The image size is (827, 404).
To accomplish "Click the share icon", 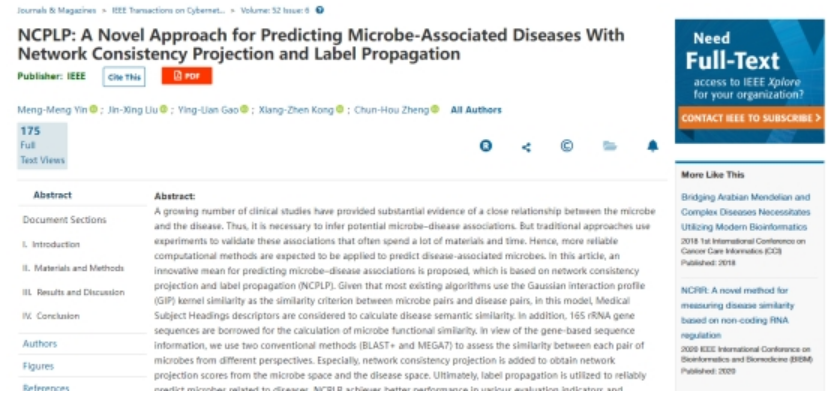I will point(527,147).
